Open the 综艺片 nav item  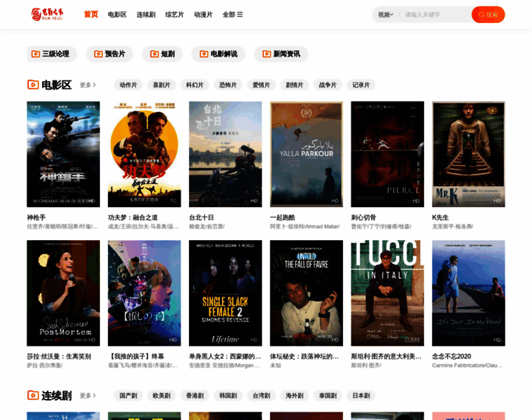pyautogui.click(x=174, y=15)
